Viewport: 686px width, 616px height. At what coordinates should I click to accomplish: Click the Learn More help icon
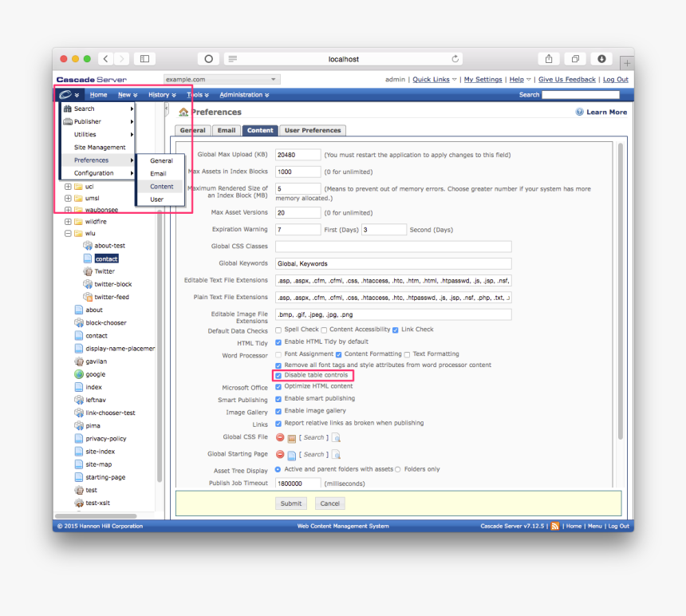click(x=580, y=112)
